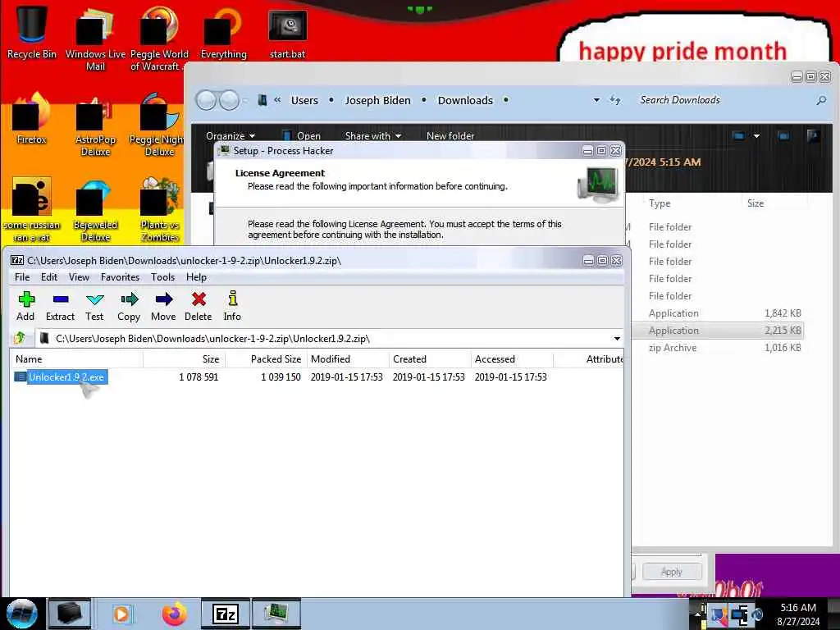
Task: Click the Copy toolbar icon in 7-Zip
Action: tap(129, 307)
